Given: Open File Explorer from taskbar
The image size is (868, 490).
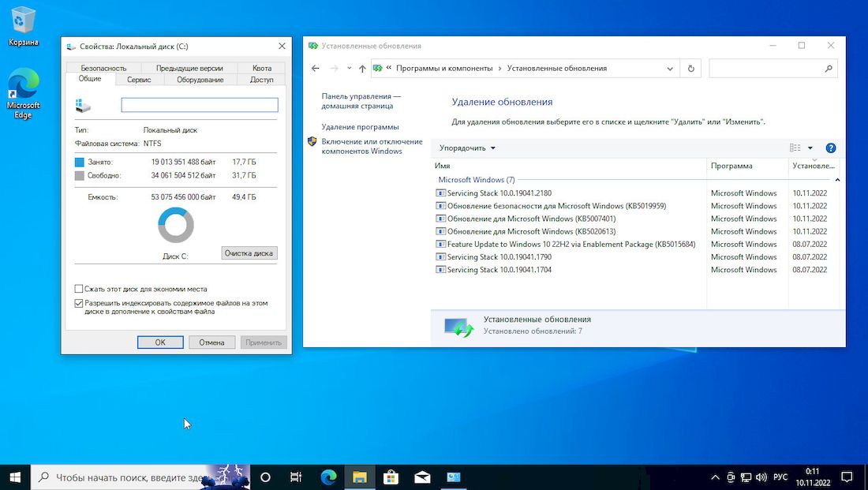Looking at the screenshot, I should tap(359, 477).
